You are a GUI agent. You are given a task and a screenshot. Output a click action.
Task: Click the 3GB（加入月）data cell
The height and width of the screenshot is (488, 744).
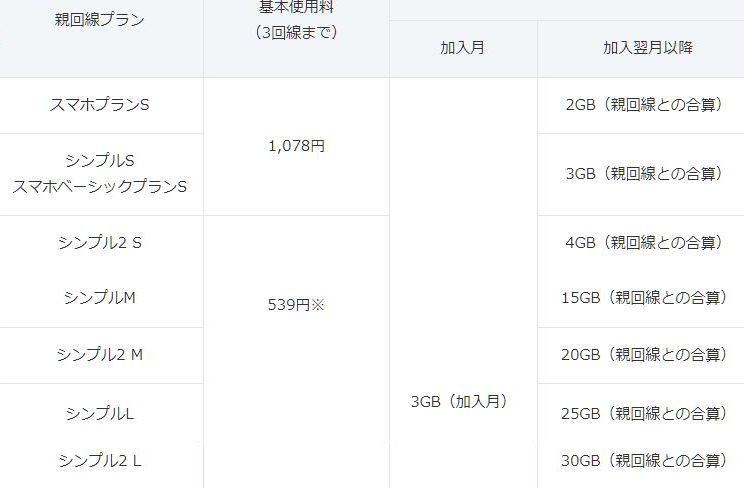pyautogui.click(x=459, y=402)
